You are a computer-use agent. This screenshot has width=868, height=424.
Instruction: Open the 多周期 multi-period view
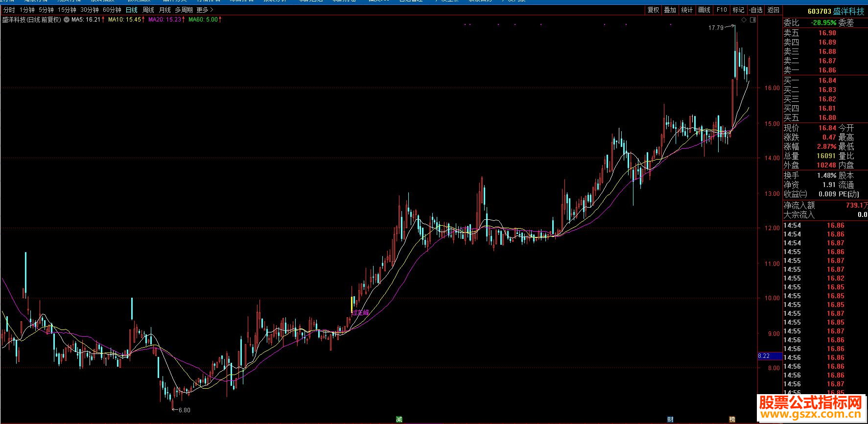(x=184, y=10)
